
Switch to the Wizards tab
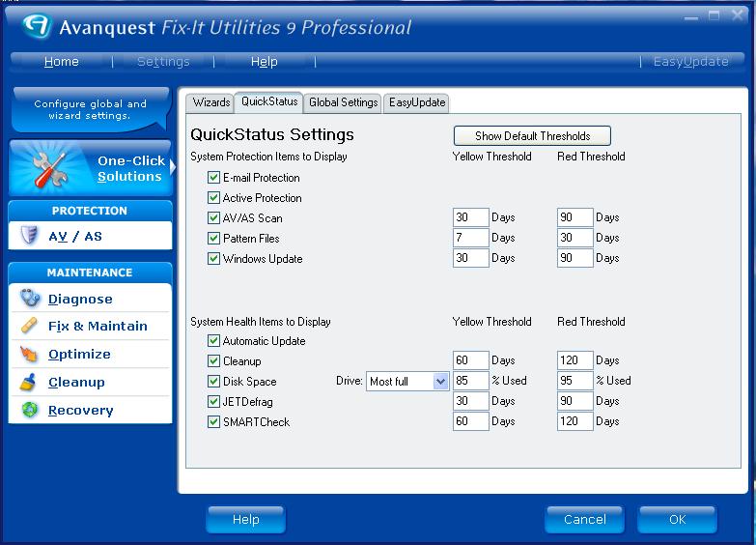(x=210, y=102)
